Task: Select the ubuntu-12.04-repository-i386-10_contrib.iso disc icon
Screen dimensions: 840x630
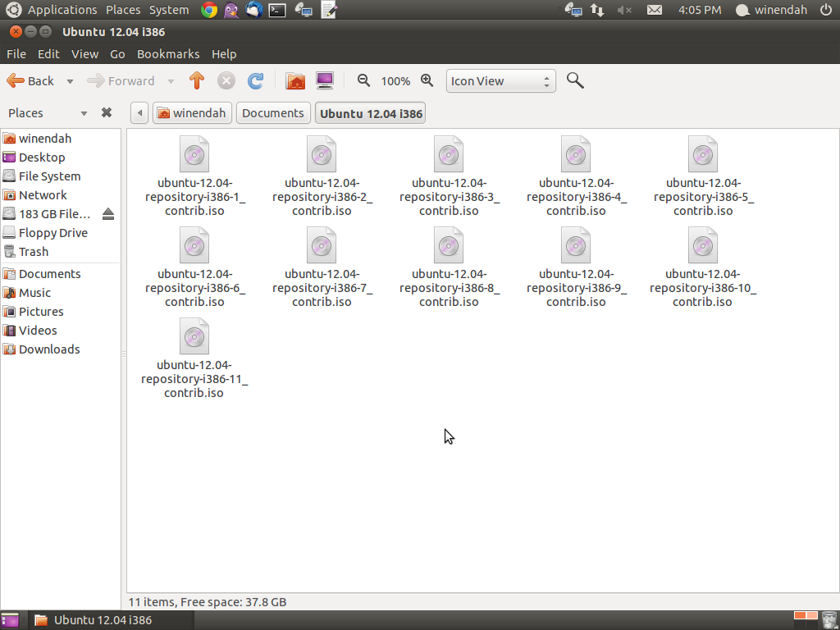Action: tap(703, 245)
